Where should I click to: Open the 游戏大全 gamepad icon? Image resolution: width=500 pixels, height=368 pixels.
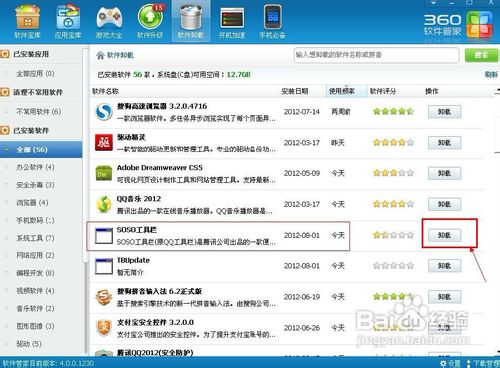[109, 21]
